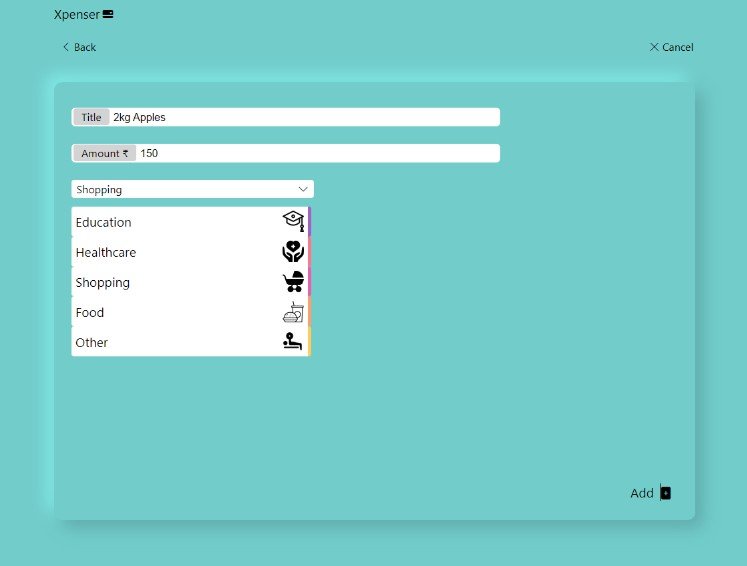Screen dimensions: 747x566
Task: Select the Education graduation cap icon
Action: click(x=292, y=222)
